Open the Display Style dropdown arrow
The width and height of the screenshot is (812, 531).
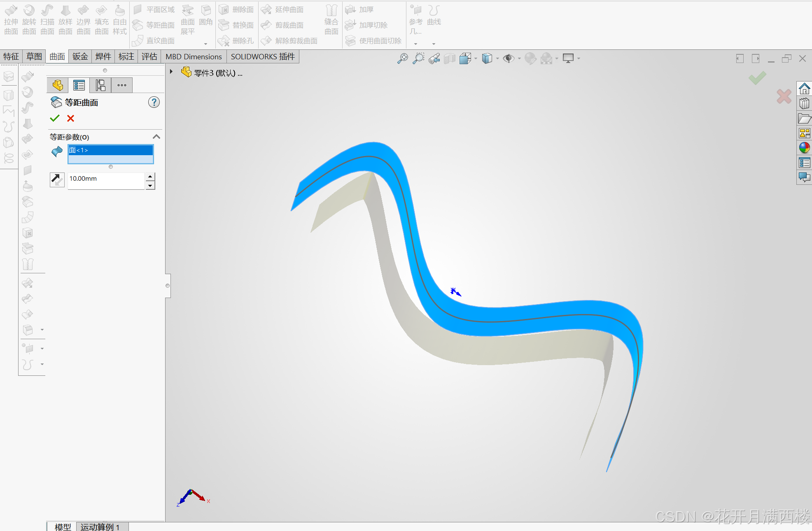497,58
